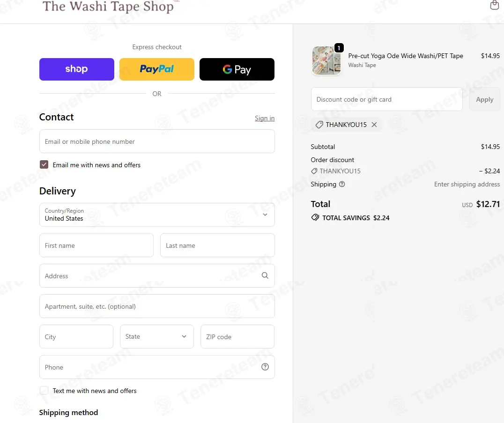Viewport: 504px width, 423px height.
Task: Click the shipping info question mark icon
Action: (342, 184)
